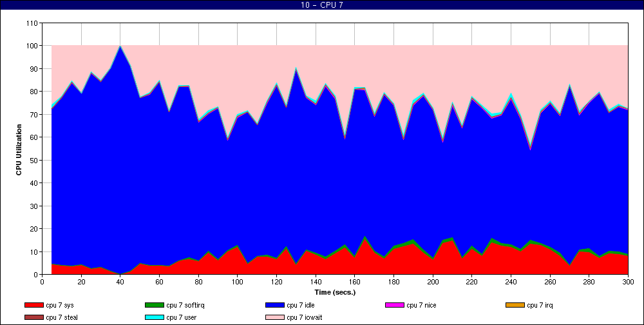
Task: Select the 'cpu 7 irq' legend label
Action: coord(540,305)
